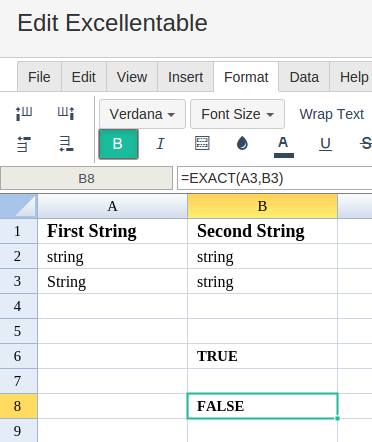Open the cell borders tool
This screenshot has height=442, width=372.
point(202,143)
